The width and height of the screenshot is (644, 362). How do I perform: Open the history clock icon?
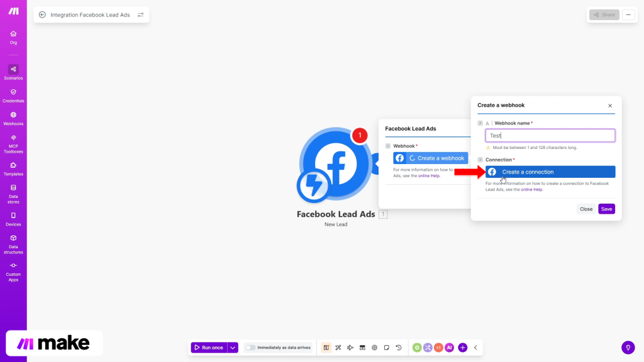click(398, 348)
